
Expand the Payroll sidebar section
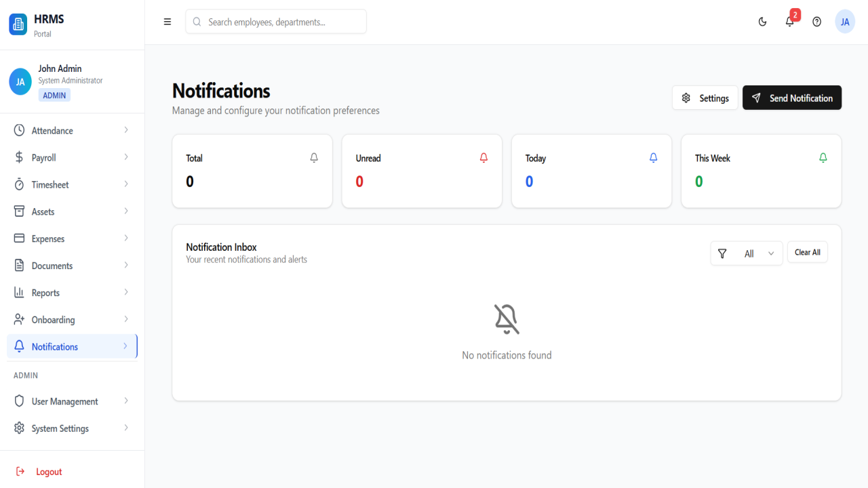(72, 157)
